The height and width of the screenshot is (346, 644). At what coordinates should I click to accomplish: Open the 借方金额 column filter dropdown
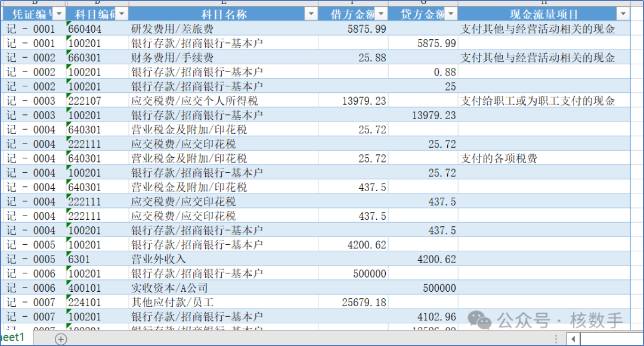click(381, 14)
